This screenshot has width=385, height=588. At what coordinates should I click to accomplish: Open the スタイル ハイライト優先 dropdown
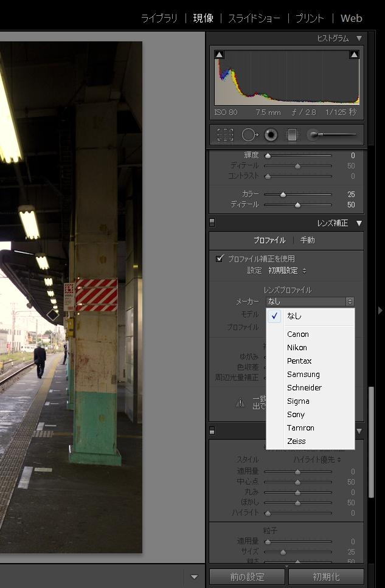click(317, 459)
